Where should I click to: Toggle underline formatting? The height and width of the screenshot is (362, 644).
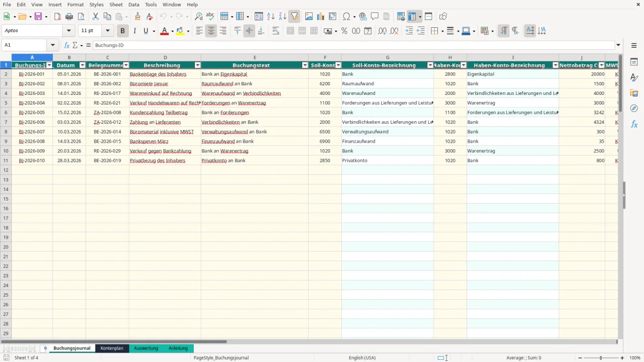click(x=146, y=31)
